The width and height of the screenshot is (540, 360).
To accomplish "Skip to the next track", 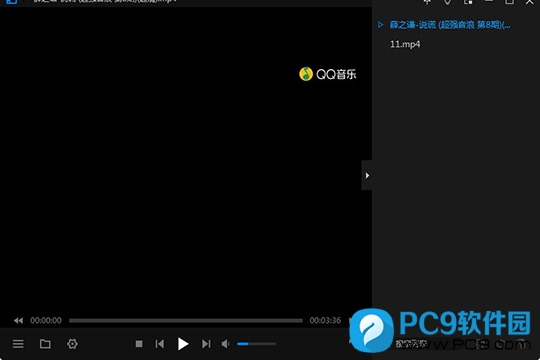I will point(206,344).
